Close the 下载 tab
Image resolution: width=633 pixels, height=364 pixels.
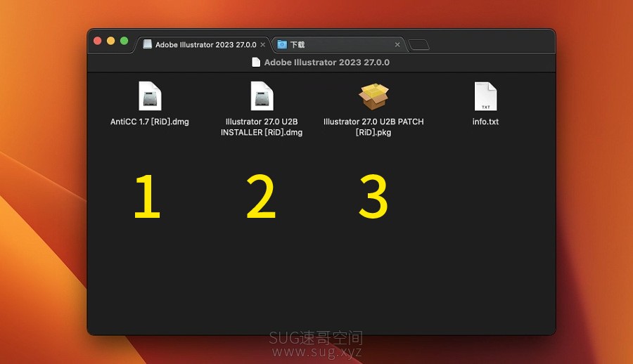tap(397, 45)
